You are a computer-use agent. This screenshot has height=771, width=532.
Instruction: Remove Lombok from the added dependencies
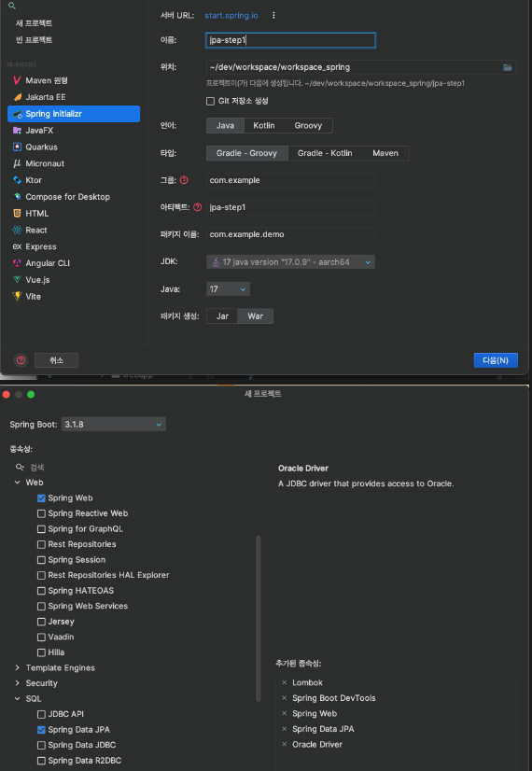[x=284, y=682]
